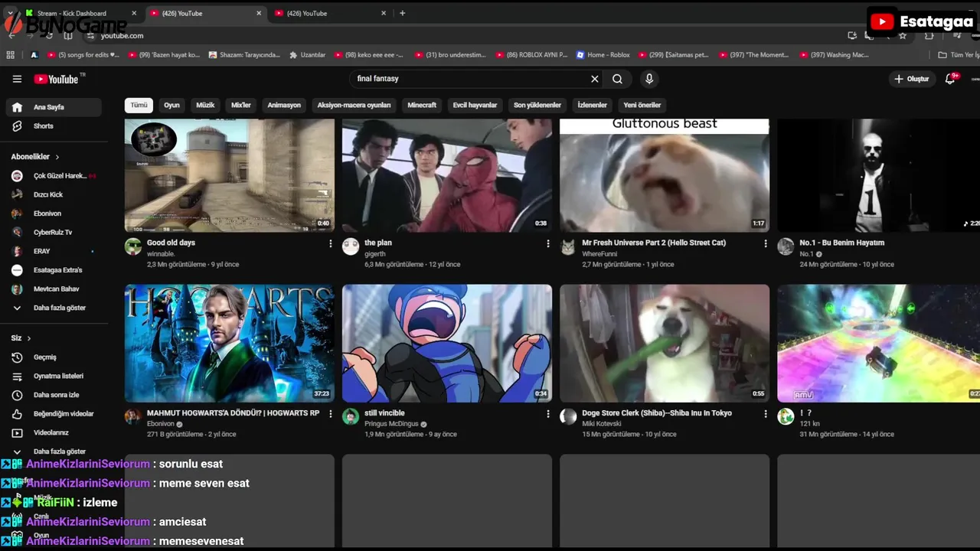980x551 pixels.
Task: Open more options for 'Good old days'
Action: point(331,243)
